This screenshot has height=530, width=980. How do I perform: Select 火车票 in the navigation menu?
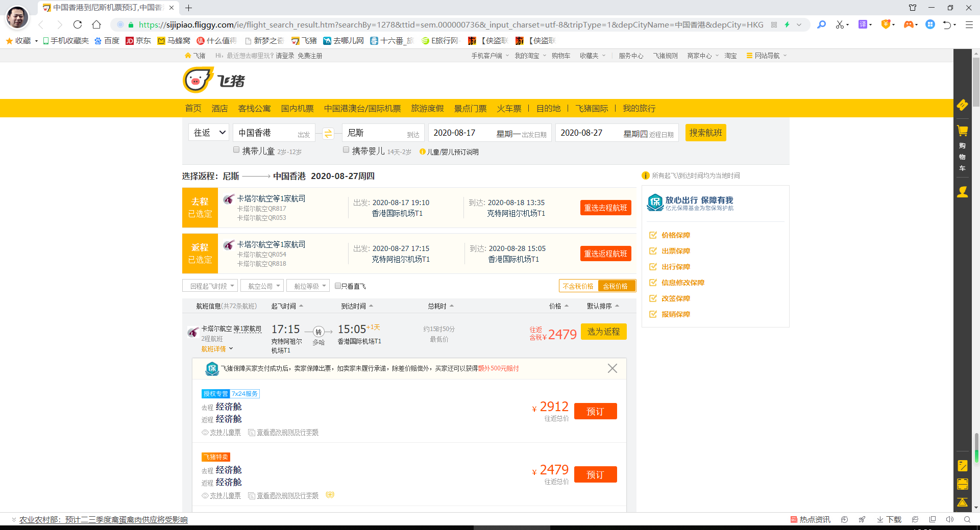click(x=509, y=108)
